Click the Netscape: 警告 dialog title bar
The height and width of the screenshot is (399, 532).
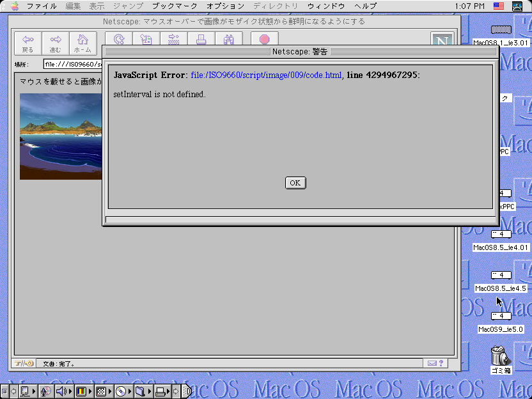301,52
